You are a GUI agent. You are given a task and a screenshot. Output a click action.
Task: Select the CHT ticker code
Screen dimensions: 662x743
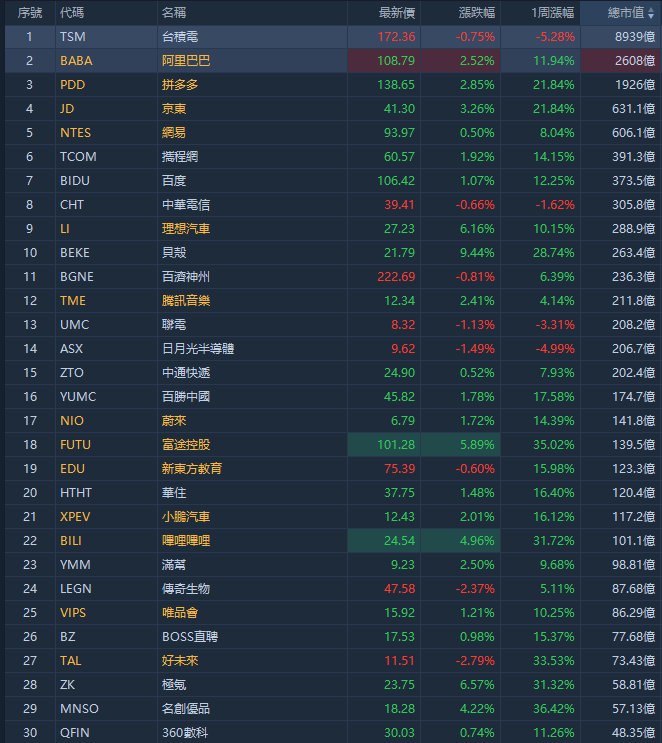coord(72,205)
